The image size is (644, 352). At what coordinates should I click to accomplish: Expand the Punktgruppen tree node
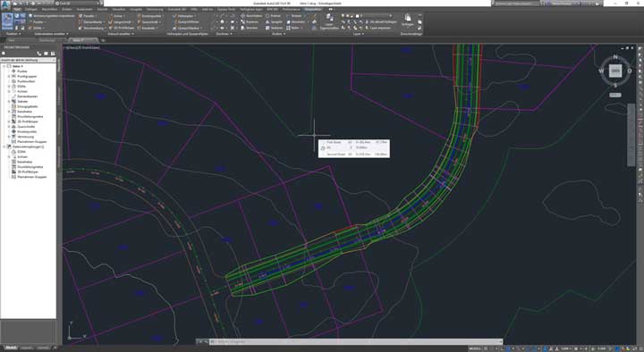click(x=9, y=76)
